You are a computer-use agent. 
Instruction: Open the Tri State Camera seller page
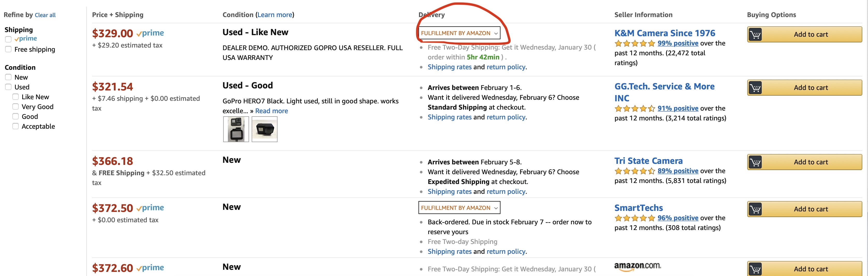point(648,161)
